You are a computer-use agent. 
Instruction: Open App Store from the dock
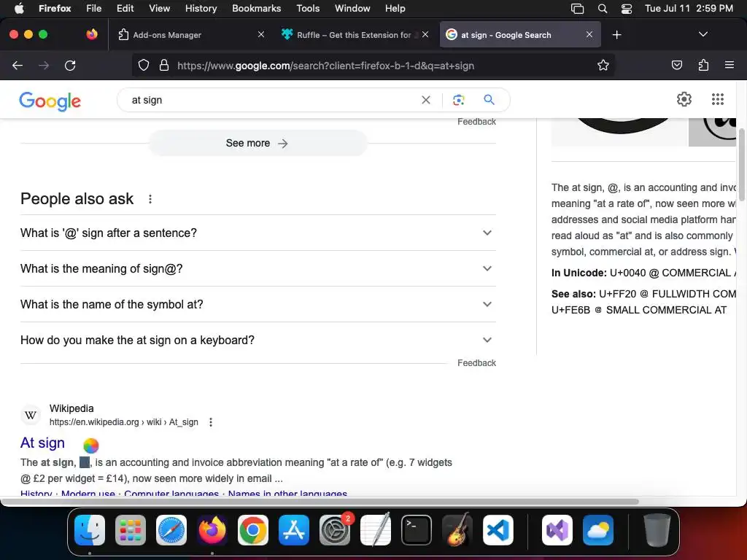point(294,530)
